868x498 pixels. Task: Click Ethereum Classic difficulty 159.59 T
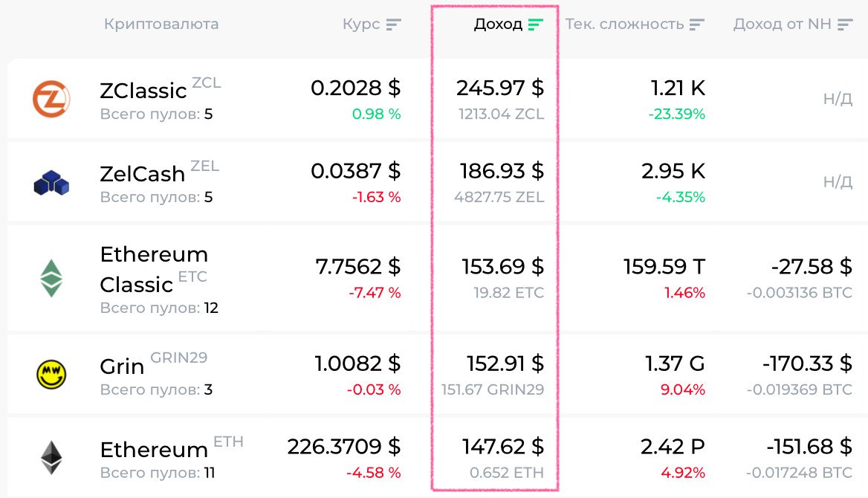coord(664,266)
